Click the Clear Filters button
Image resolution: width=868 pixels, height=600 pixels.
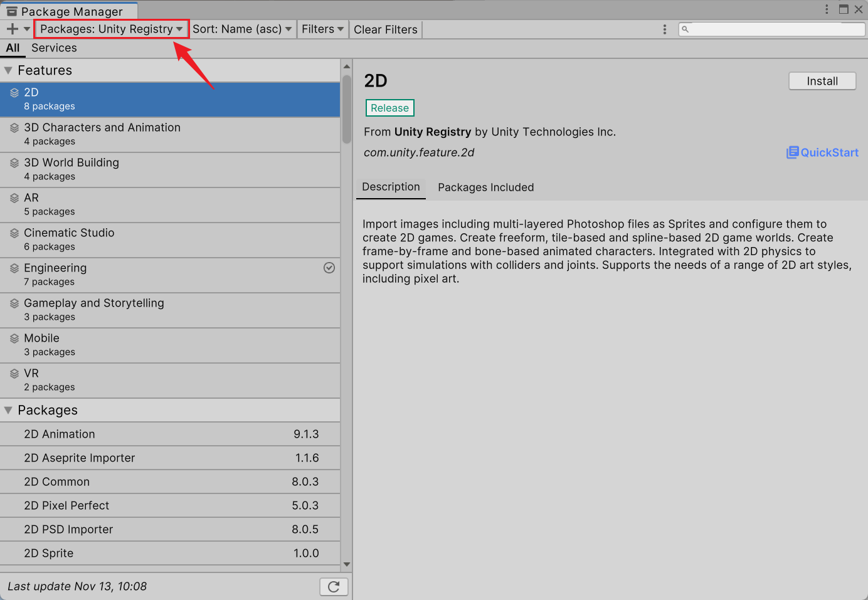coord(386,29)
